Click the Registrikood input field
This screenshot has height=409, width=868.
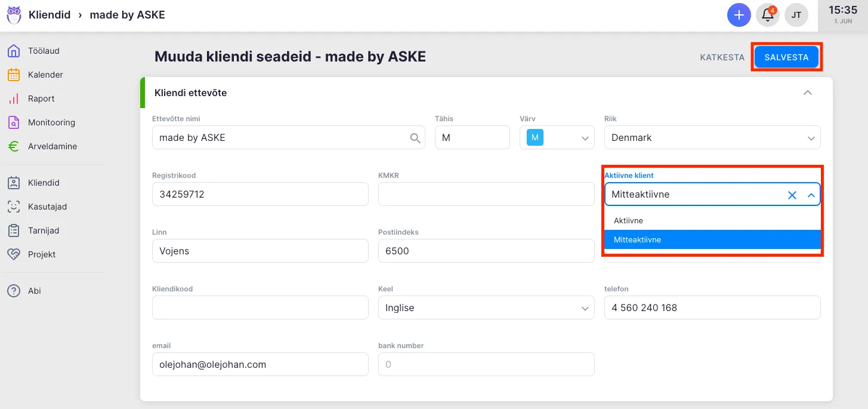pos(260,195)
